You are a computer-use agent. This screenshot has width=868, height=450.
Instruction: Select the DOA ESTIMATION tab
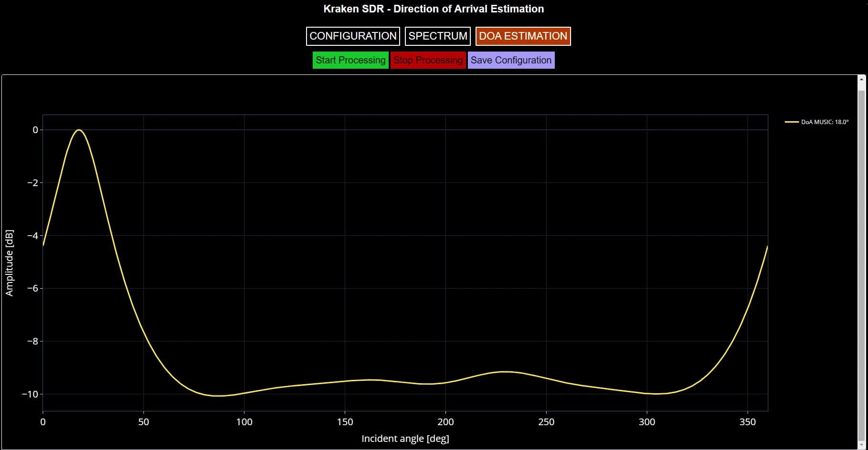[523, 36]
